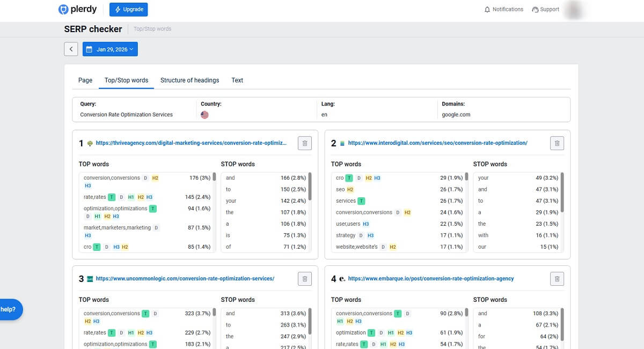Select stop word 'with' in result 2
Viewport: 644px width, 349px height.
point(484,235)
